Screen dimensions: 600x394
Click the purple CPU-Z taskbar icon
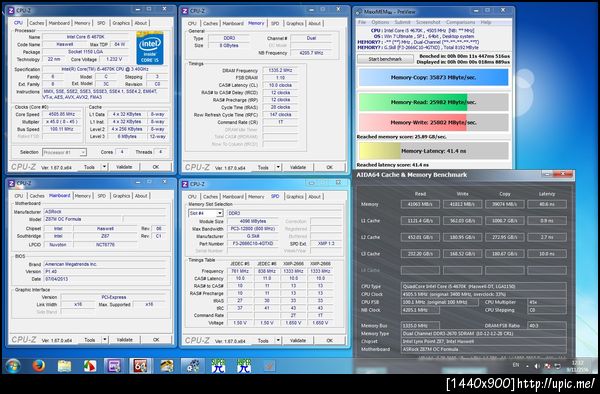point(114,366)
